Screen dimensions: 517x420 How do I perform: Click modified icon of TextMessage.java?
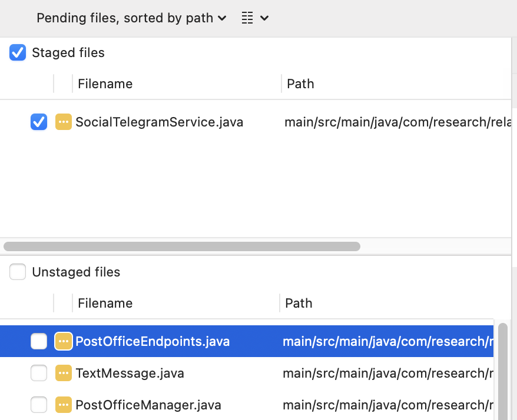pos(64,373)
